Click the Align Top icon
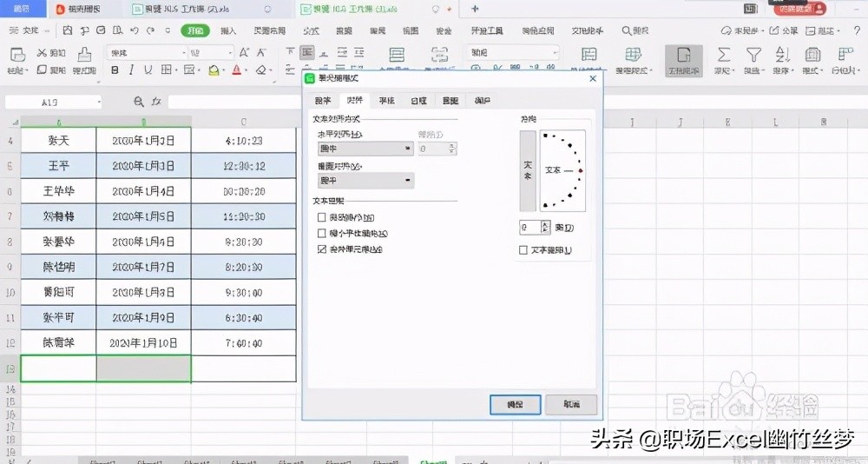 [290, 52]
